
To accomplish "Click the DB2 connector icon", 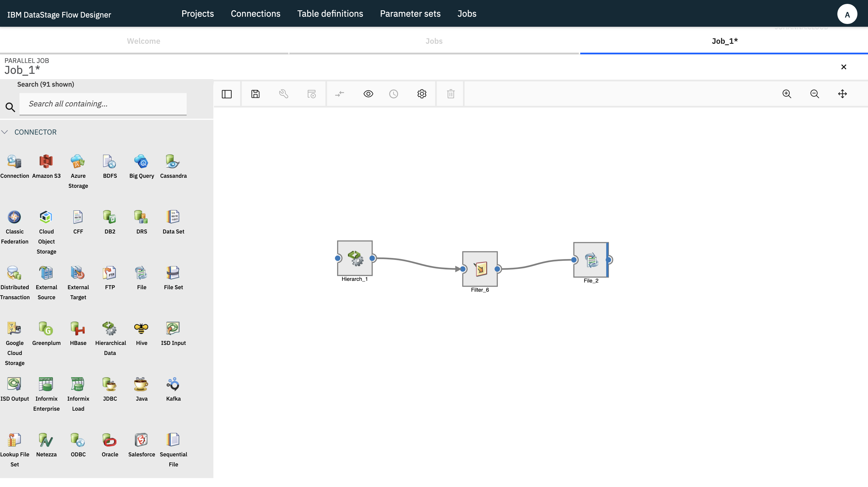I will click(110, 217).
